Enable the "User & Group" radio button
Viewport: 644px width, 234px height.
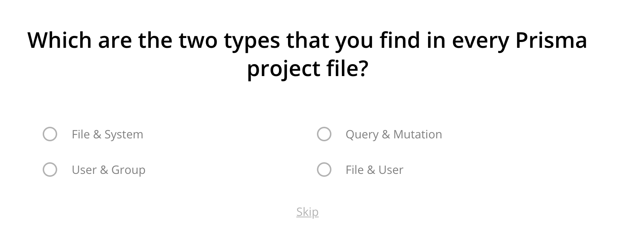click(50, 170)
